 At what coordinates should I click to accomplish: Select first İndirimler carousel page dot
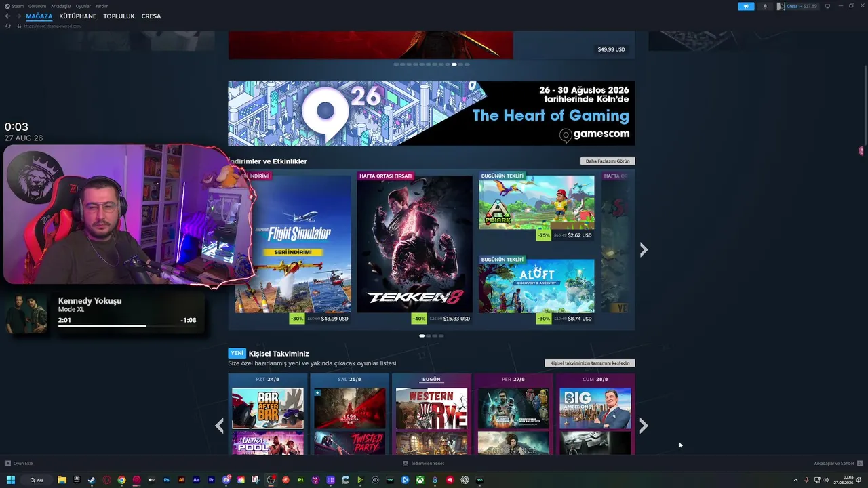(x=422, y=335)
